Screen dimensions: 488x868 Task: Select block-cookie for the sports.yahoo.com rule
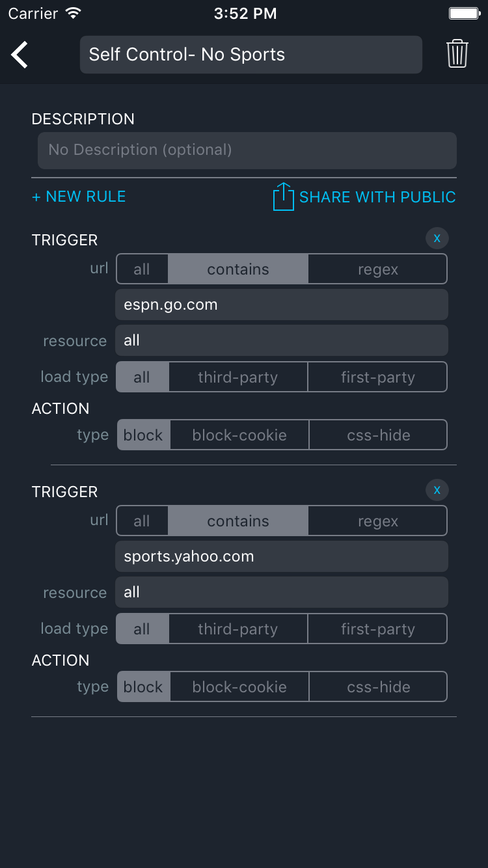239,687
